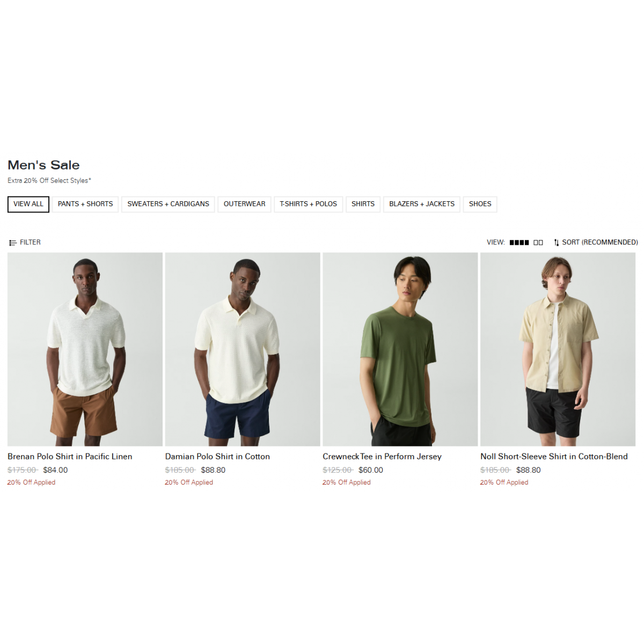View green Crewneck Tee product photo
Screen dimensions: 644x644
tap(400, 349)
